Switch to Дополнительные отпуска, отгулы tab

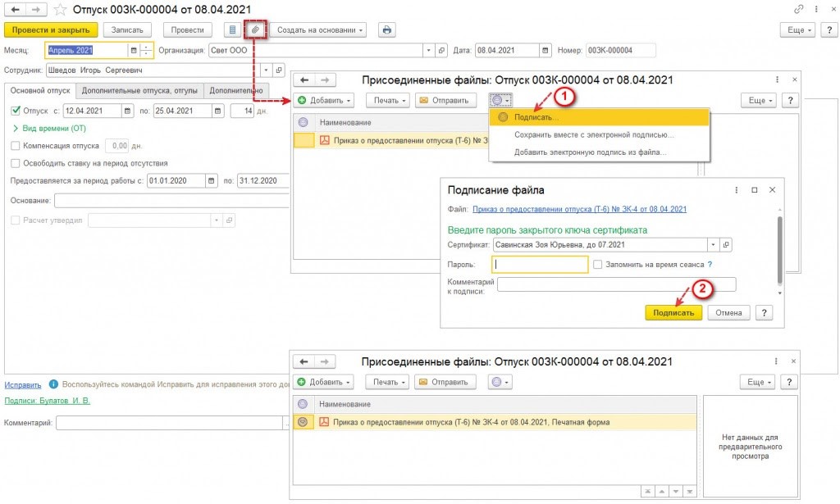click(x=140, y=90)
